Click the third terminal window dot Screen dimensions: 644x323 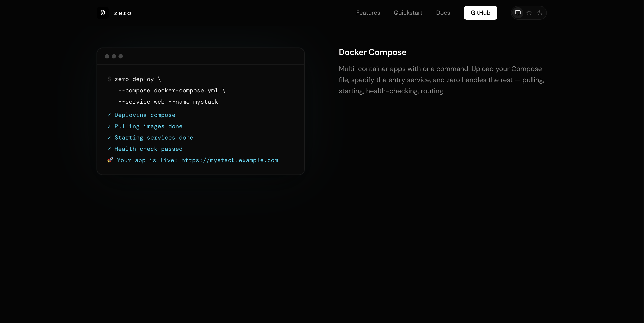coord(120,56)
